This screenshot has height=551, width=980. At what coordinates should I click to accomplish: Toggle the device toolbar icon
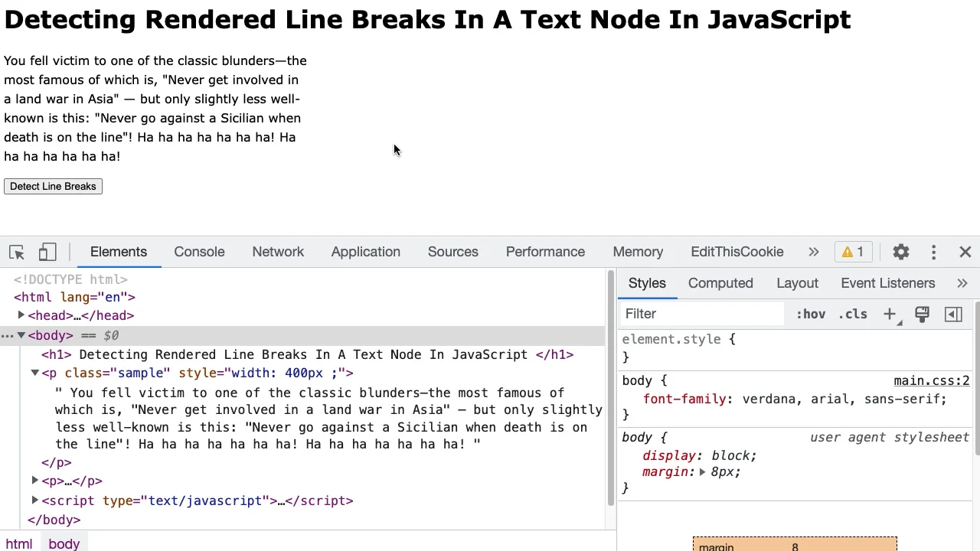pyautogui.click(x=47, y=252)
